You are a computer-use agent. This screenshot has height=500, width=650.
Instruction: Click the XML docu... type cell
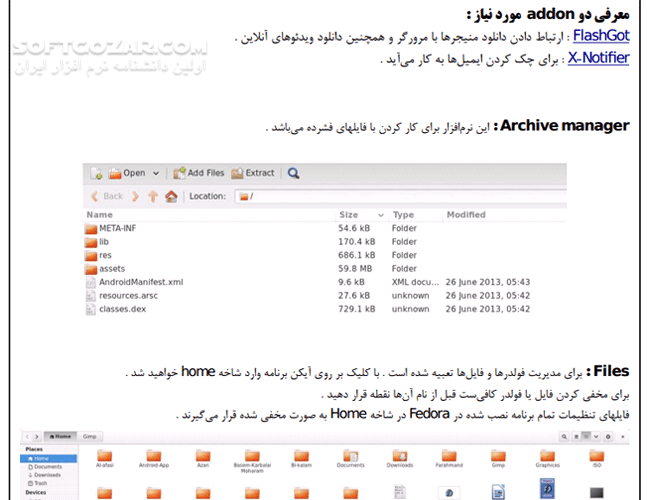[x=415, y=282]
